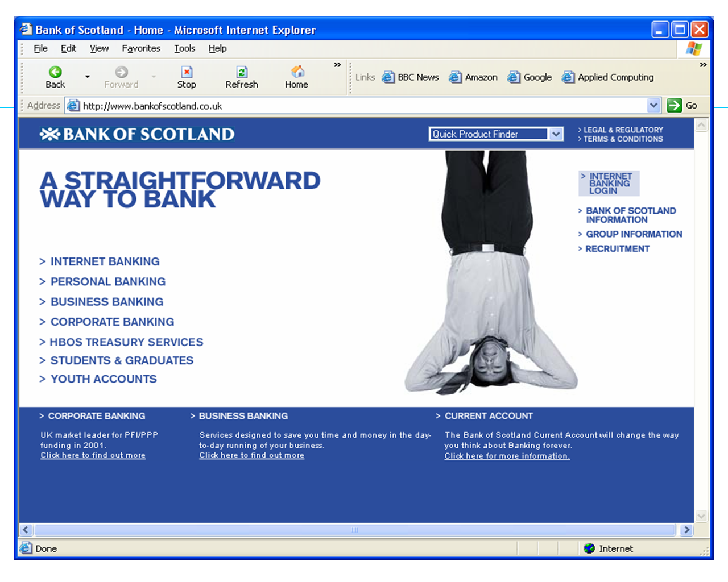This screenshot has width=728, height=582.
Task: Reload the page with Refresh icon
Action: 242,72
